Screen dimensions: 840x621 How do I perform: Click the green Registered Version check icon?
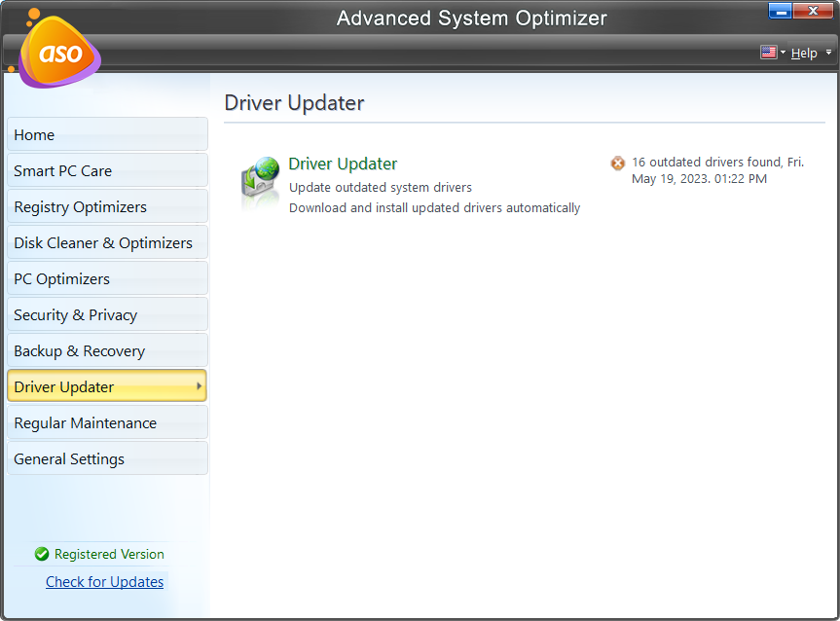click(x=41, y=554)
